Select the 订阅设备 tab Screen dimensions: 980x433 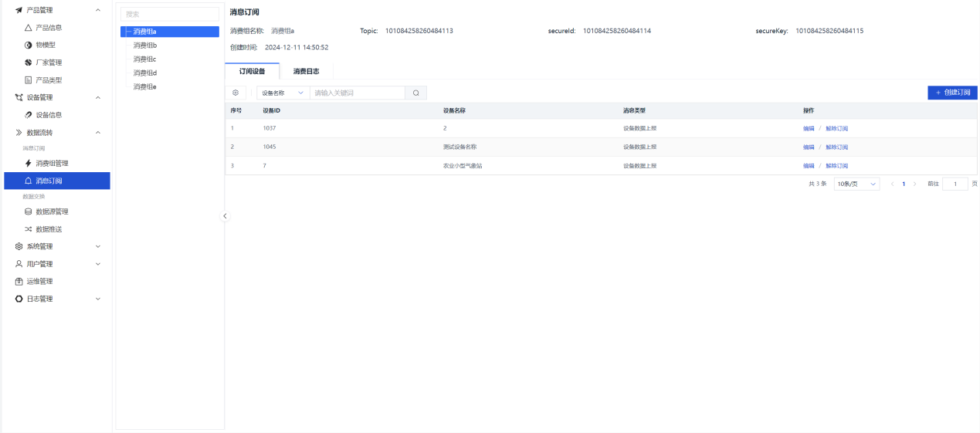252,71
